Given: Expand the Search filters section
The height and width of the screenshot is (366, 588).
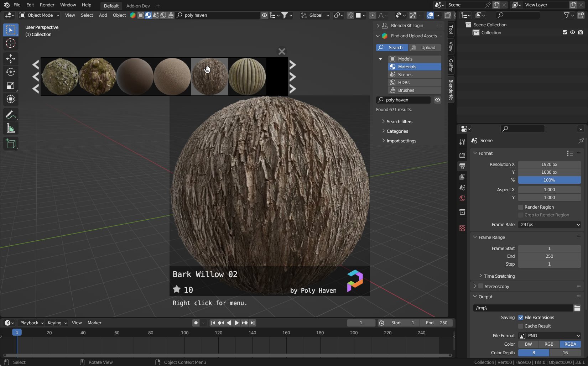Looking at the screenshot, I should coord(399,121).
